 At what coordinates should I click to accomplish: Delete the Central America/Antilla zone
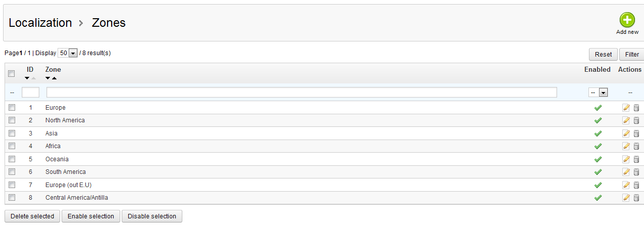click(x=636, y=198)
